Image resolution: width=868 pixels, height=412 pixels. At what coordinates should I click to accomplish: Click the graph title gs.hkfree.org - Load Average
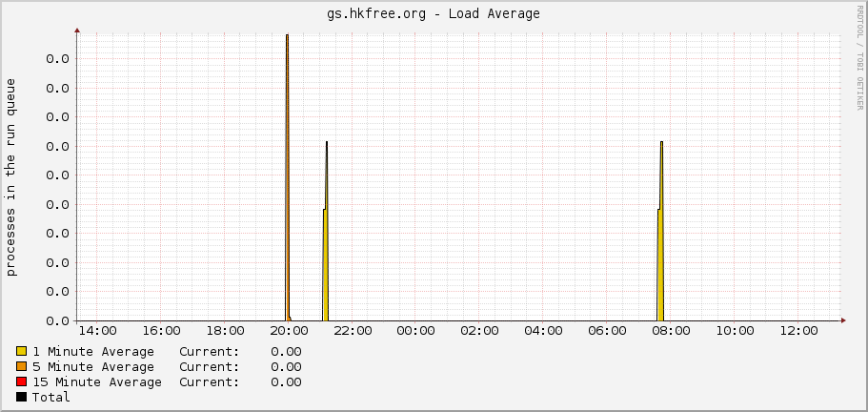click(x=434, y=14)
